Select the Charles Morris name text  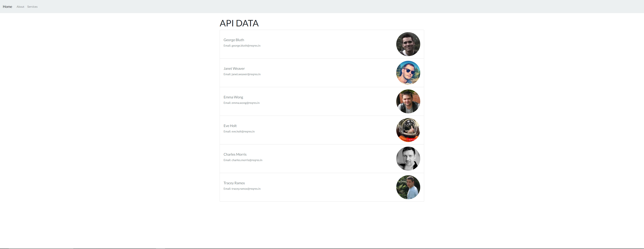[235, 154]
